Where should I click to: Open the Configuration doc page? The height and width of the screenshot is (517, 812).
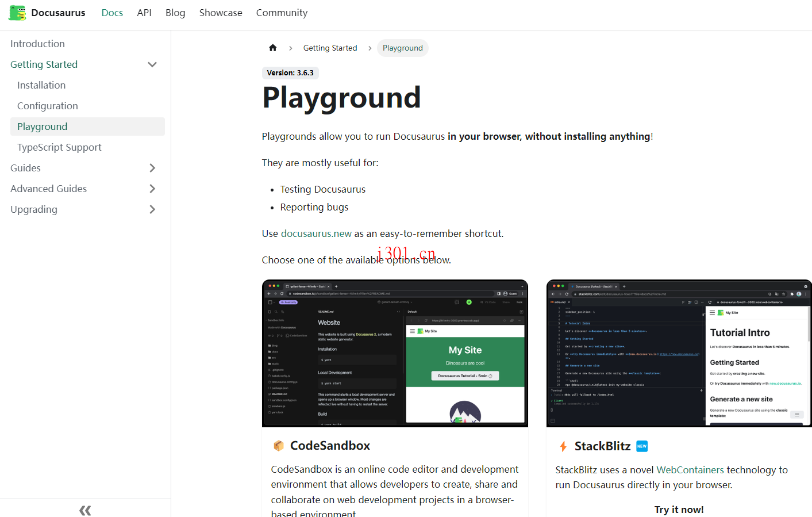[47, 105]
